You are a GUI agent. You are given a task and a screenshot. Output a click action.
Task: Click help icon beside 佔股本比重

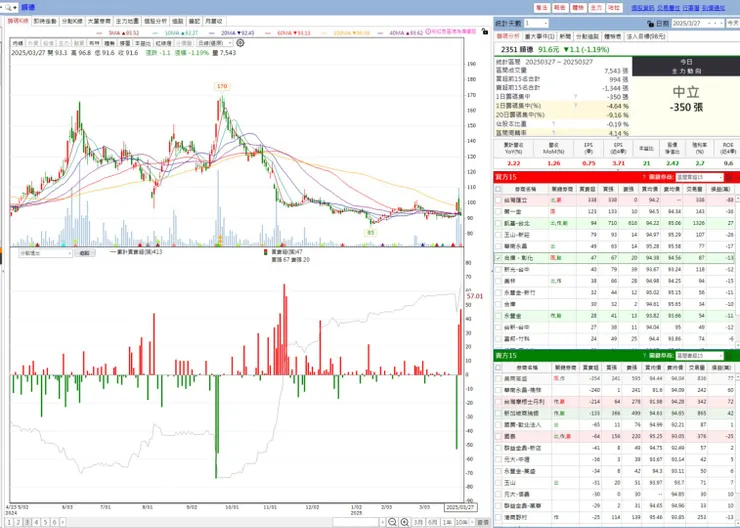click(553, 124)
